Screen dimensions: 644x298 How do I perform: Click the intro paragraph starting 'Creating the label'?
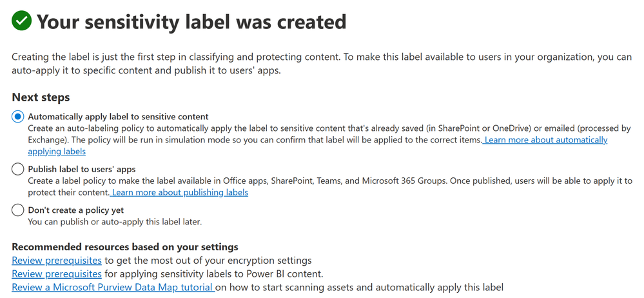[x=322, y=63]
